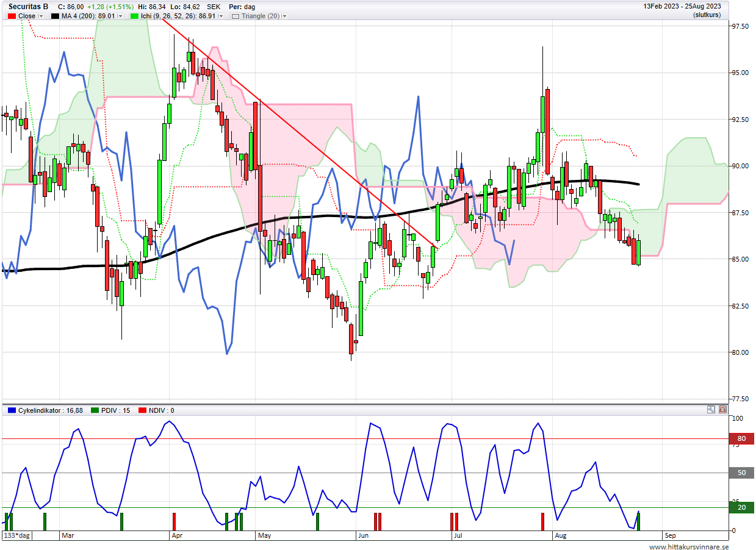Click the red 80 level marker
The width and height of the screenshot is (756, 550).
(741, 438)
